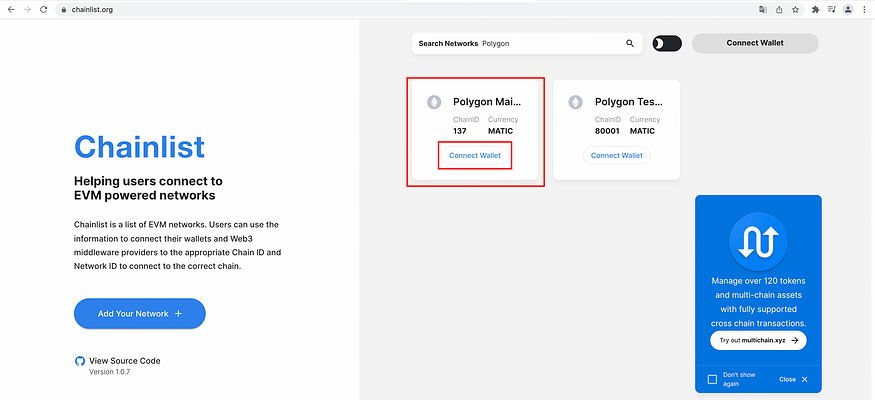Reload the chainlist.org page
This screenshot has height=400, width=875.
click(x=44, y=9)
